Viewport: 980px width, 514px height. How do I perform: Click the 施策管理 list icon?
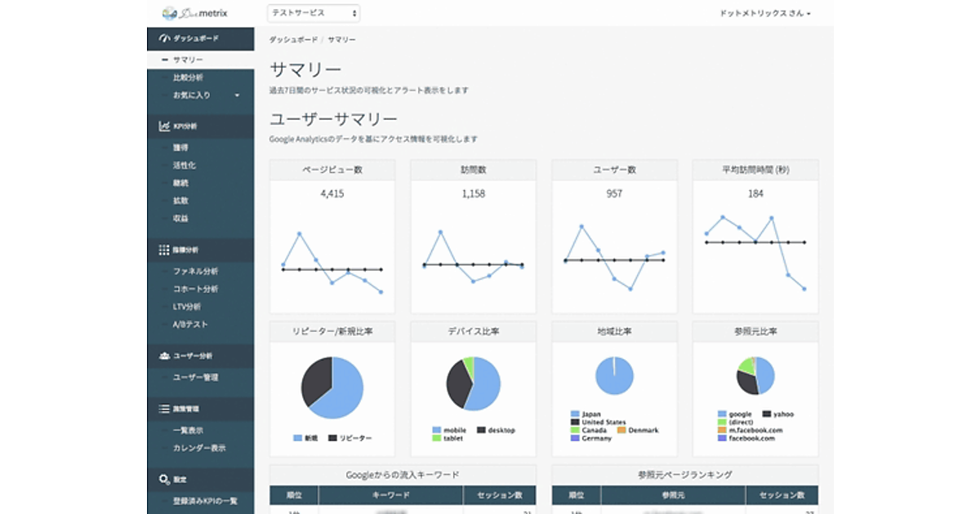point(163,409)
